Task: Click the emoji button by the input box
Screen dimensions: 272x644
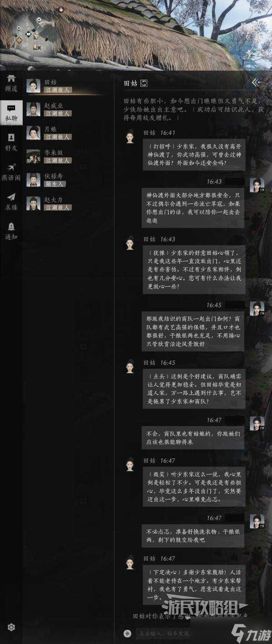Action: [x=128, y=633]
